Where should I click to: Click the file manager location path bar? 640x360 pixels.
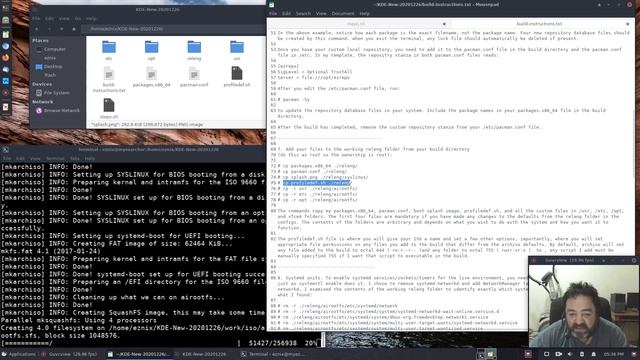(x=173, y=29)
